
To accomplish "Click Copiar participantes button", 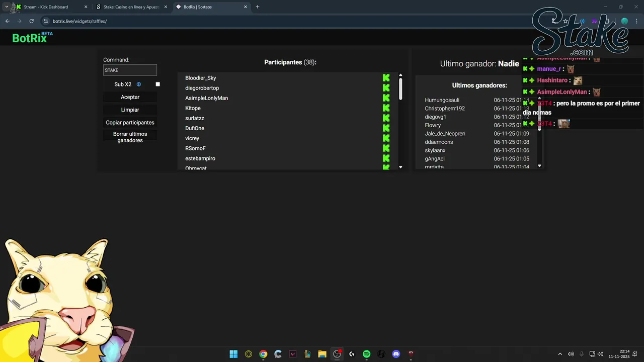I will [x=130, y=123].
